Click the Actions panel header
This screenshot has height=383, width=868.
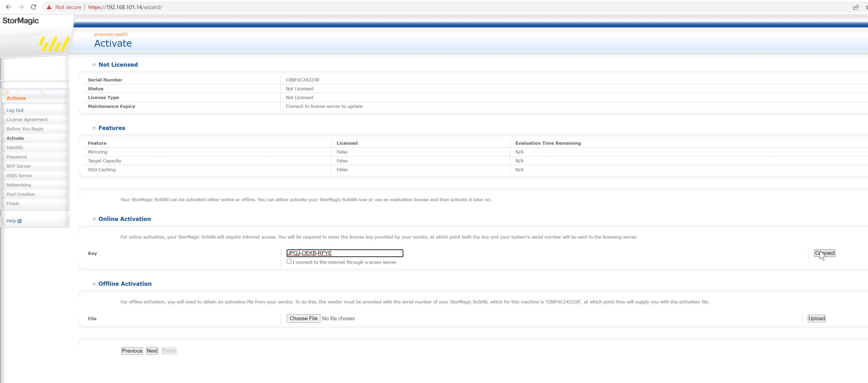[16, 98]
